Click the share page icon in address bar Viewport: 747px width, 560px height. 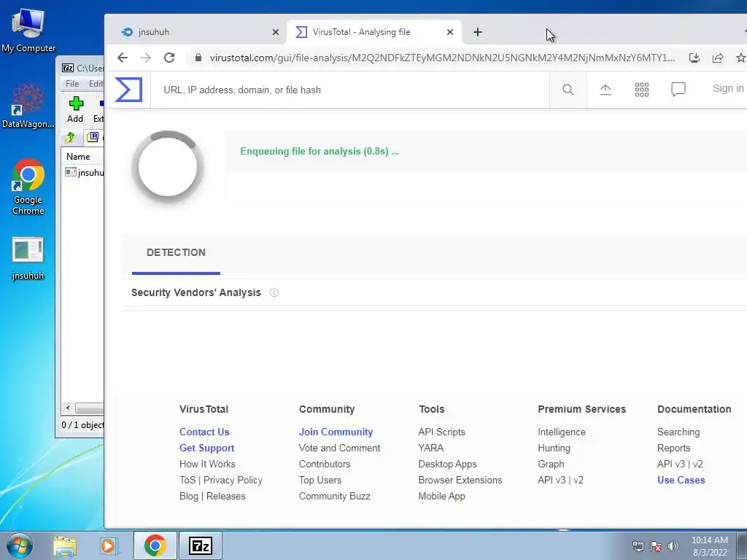[718, 58]
